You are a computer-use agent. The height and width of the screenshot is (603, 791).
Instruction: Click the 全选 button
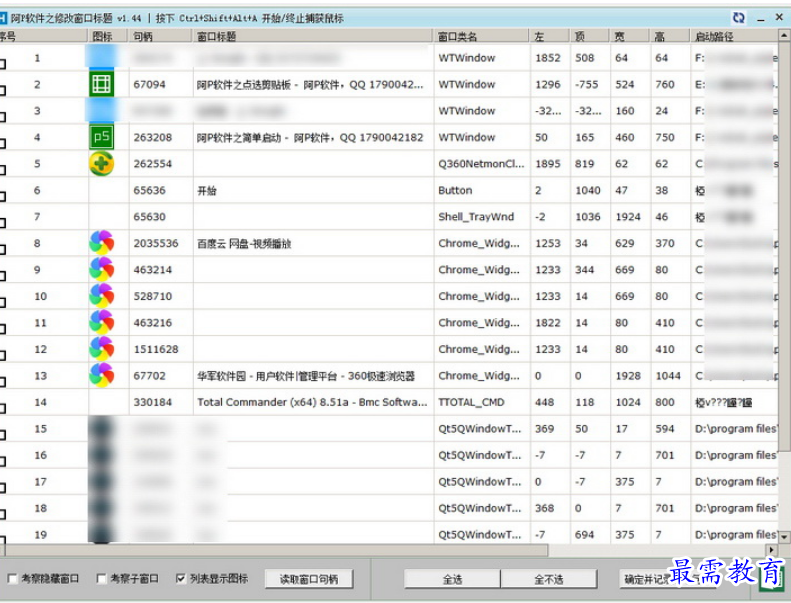(452, 579)
